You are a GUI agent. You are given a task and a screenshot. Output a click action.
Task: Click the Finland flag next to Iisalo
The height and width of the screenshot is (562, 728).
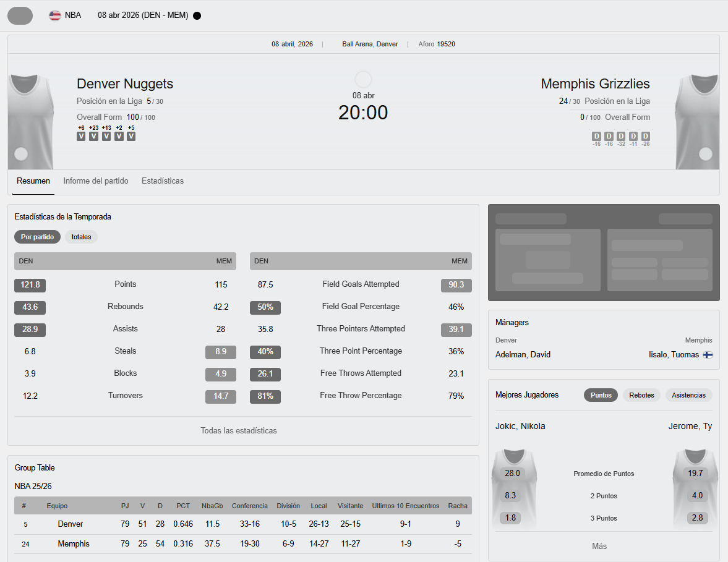(708, 355)
